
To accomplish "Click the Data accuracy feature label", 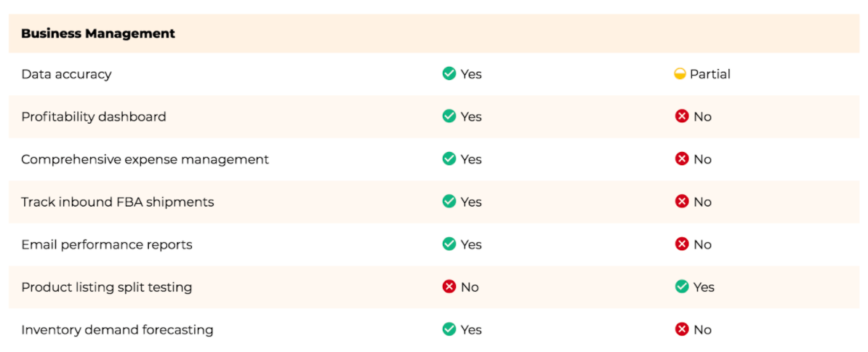I will pyautogui.click(x=66, y=73).
